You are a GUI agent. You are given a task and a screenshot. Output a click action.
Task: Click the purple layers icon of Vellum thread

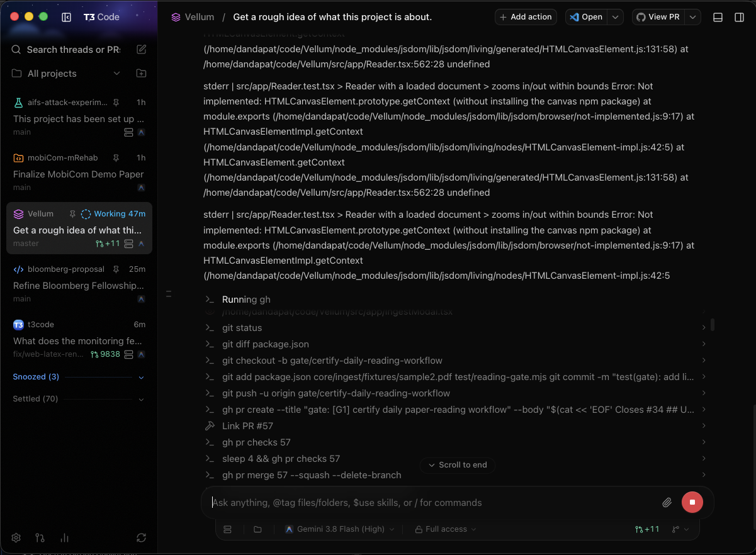pyautogui.click(x=19, y=214)
